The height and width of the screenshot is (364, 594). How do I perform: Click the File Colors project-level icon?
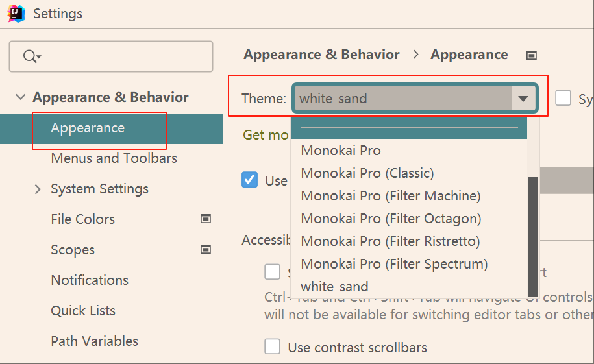tap(206, 219)
